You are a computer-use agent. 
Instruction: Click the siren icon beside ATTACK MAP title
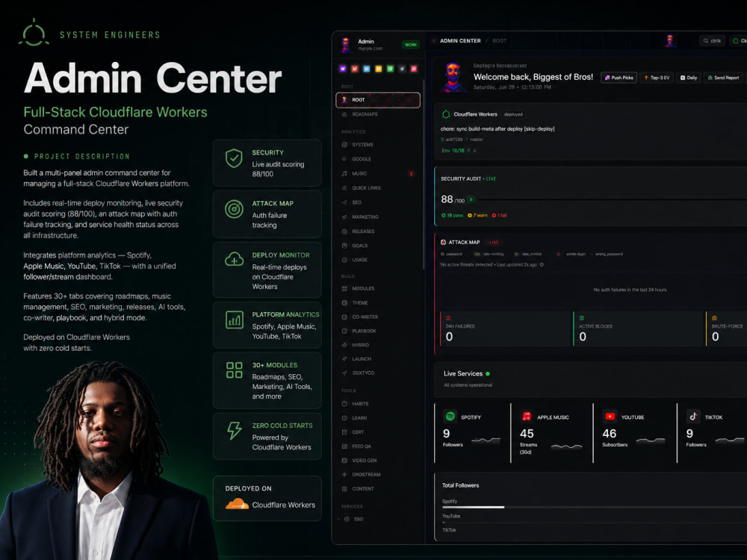(x=444, y=242)
